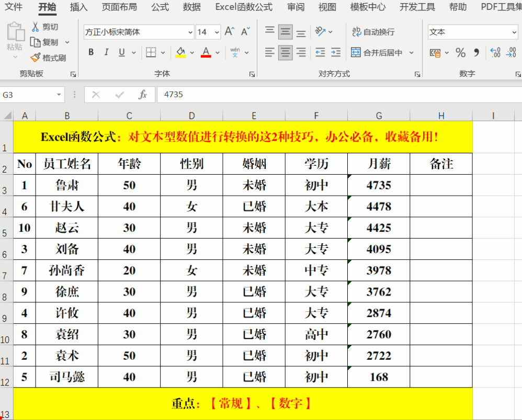Click the accounting number format icon
The height and width of the screenshot is (420, 522).
pos(435,53)
